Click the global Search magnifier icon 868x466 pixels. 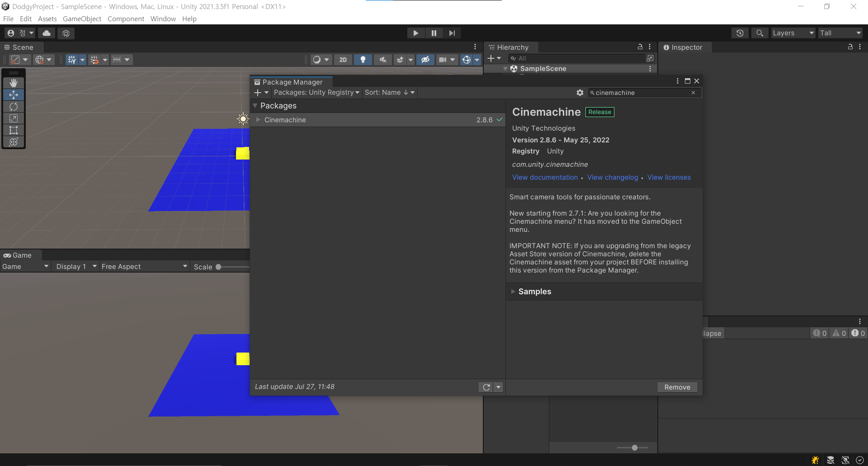coord(760,33)
